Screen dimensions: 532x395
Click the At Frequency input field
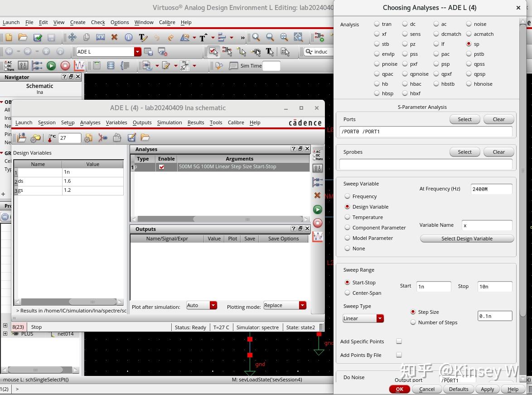pos(491,189)
